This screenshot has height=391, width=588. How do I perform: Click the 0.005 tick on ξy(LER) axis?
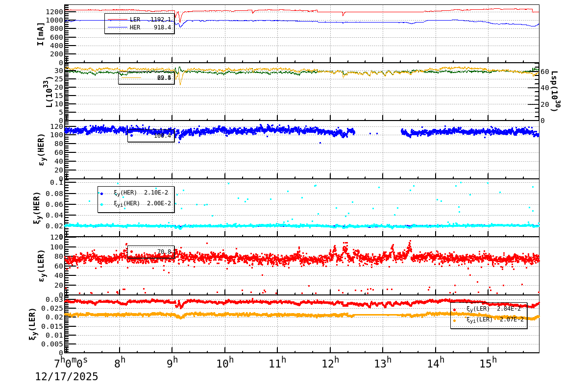click(x=51, y=344)
